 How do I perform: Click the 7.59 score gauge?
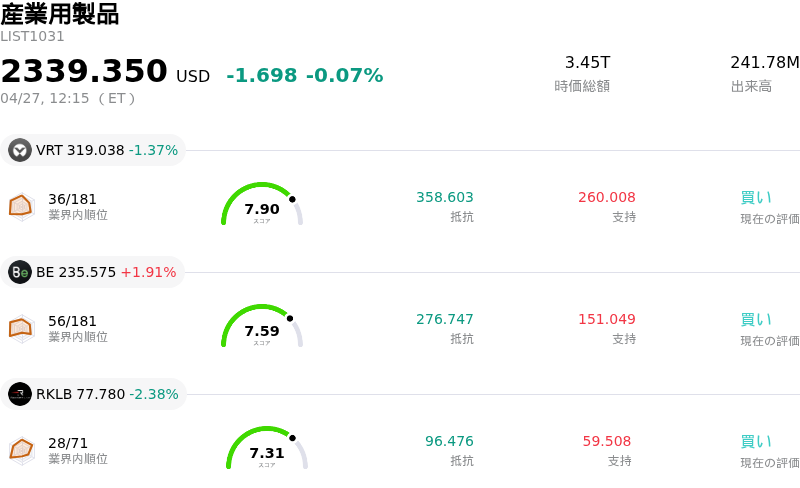[x=262, y=328]
